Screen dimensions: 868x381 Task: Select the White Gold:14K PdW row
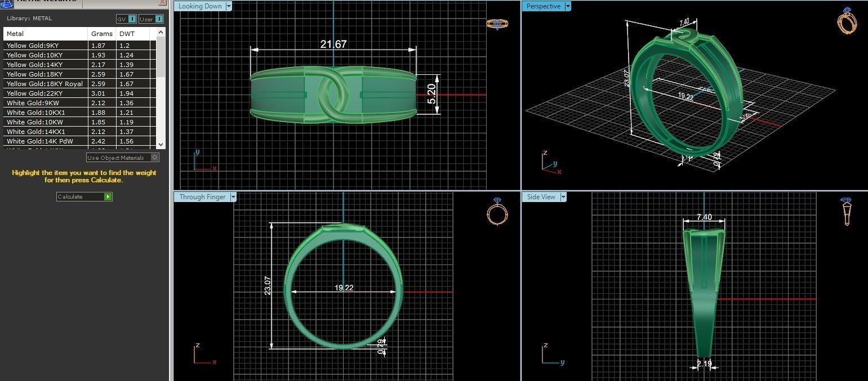tap(80, 141)
